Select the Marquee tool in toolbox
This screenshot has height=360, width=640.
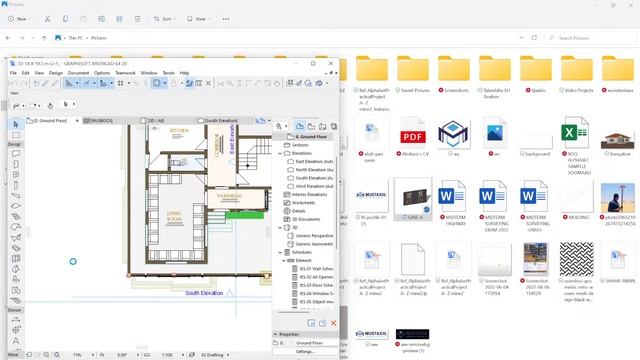coord(16,135)
